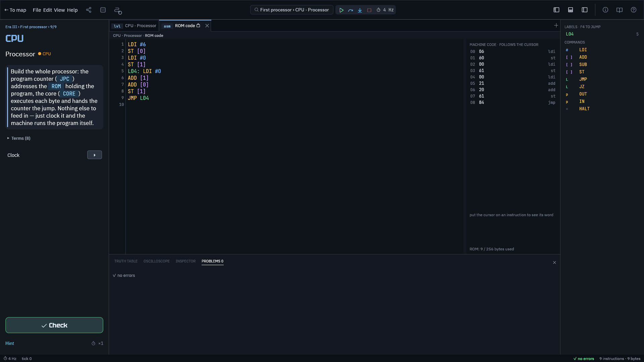
Task: Insert the JMP command from the Commands list
Action: (x=602, y=79)
